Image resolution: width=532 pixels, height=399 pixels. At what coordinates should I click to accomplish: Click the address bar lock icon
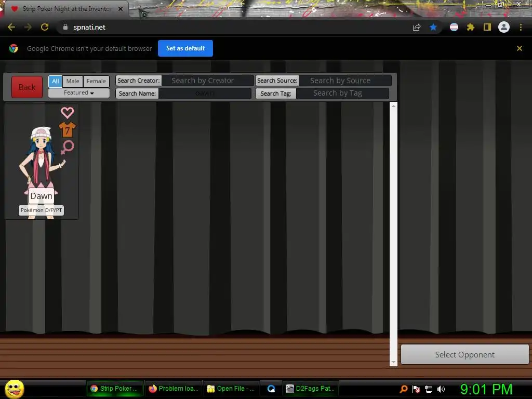pyautogui.click(x=65, y=27)
